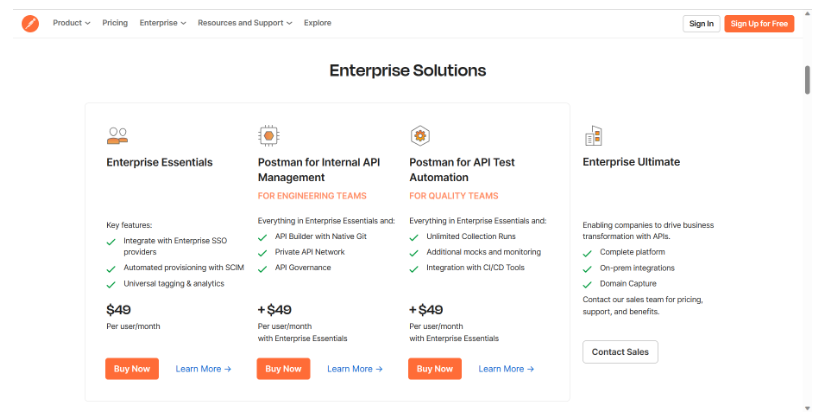Image resolution: width=822 pixels, height=420 pixels.
Task: Click the $49 Enterprise Essentials price
Action: click(x=118, y=310)
